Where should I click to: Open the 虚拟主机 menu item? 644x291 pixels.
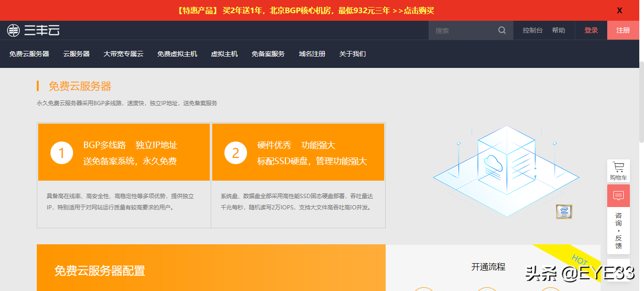pyautogui.click(x=224, y=54)
